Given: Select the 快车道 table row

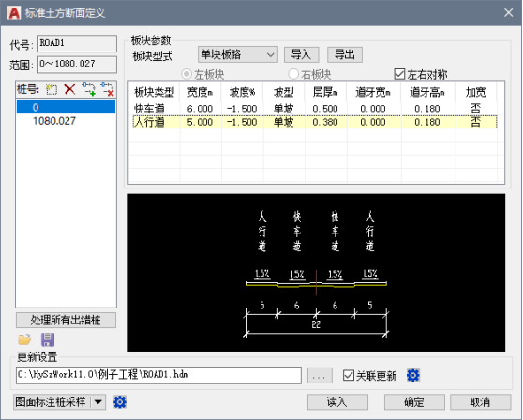Looking at the screenshot, I should 315,109.
